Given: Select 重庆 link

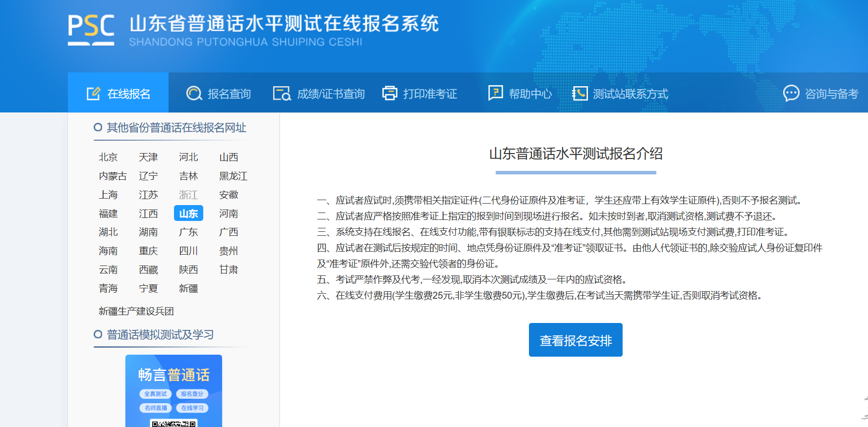Looking at the screenshot, I should pyautogui.click(x=148, y=251).
